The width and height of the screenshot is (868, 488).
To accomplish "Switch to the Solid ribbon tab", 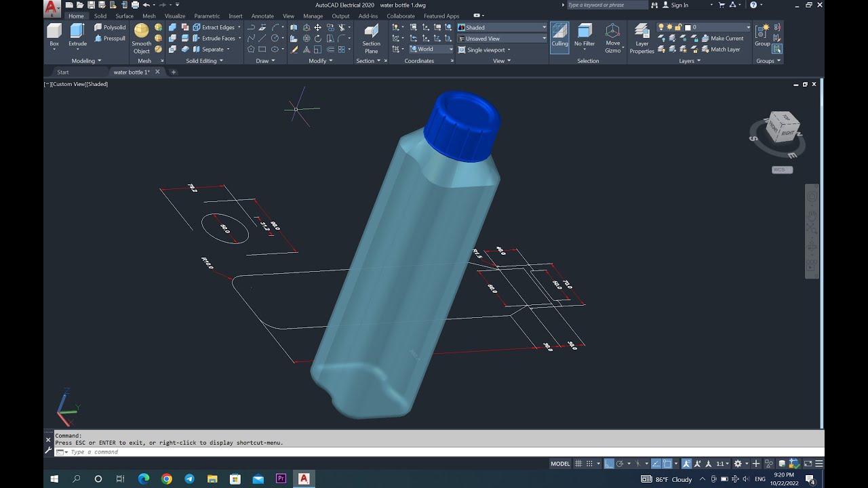I will tap(100, 16).
